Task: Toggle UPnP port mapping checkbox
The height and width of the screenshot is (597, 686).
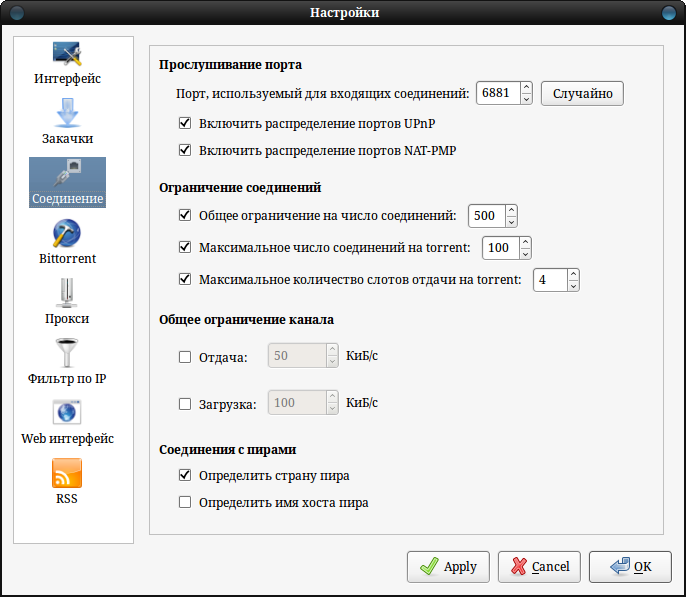Action: coord(185,123)
